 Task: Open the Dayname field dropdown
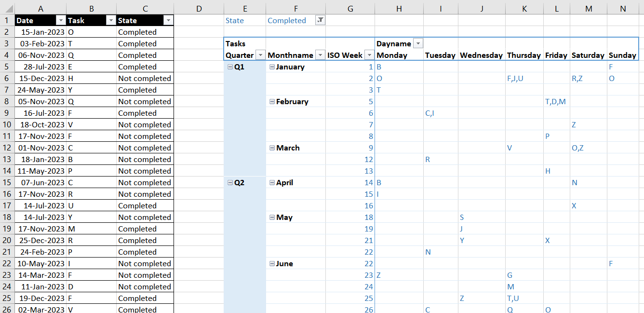(418, 43)
